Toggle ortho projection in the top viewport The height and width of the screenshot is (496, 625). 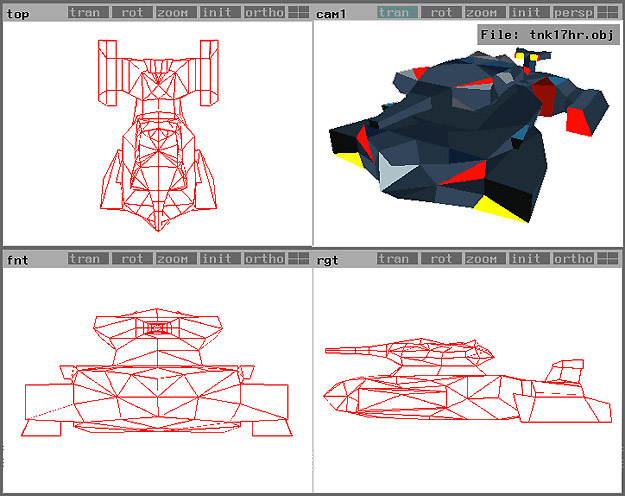coord(264,12)
